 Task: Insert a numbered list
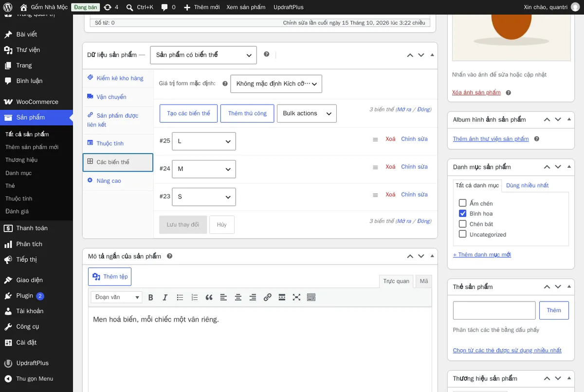point(194,297)
